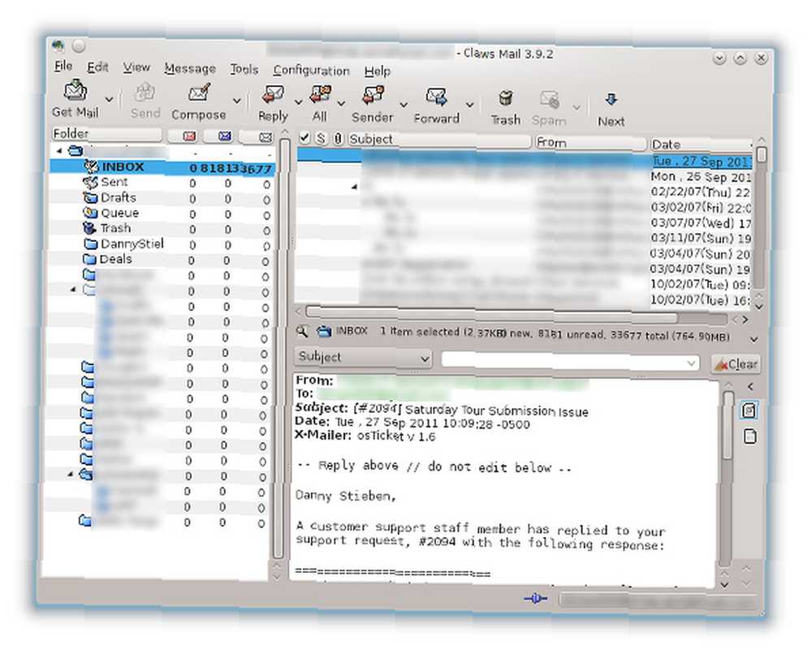Click the Send toolbar icon
Image resolution: width=812 pixels, height=654 pixels.
145,93
